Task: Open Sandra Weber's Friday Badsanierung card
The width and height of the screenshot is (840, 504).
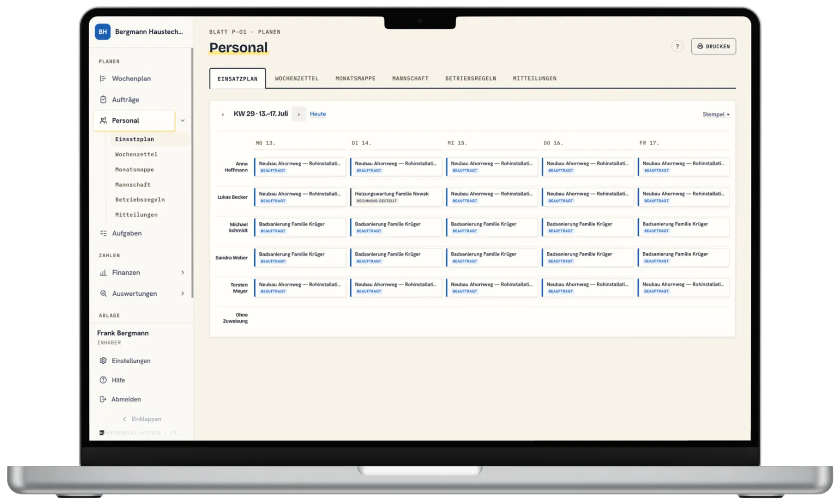Action: pos(684,257)
